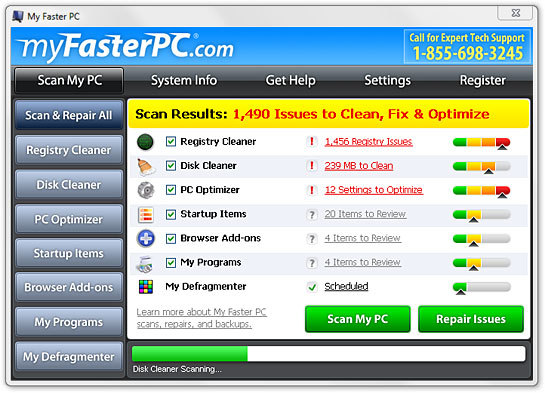This screenshot has width=545, height=393.
Task: Click the green Repair Issues button
Action: 471,319
